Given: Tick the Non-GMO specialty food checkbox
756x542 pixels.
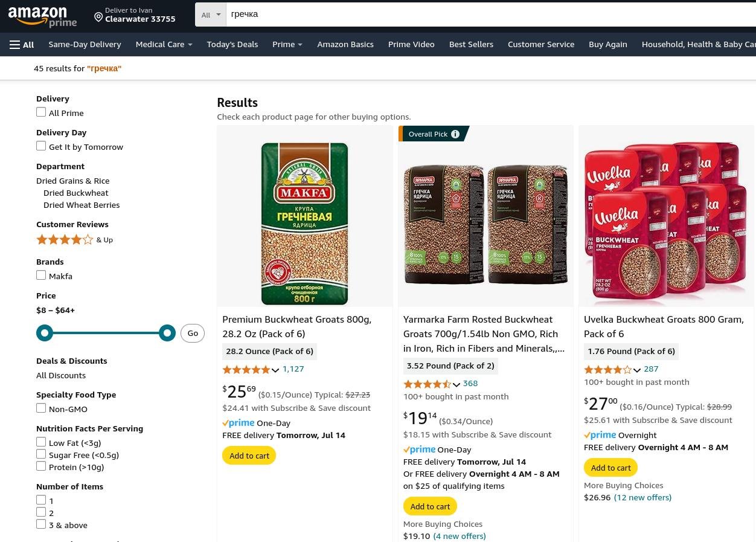Looking at the screenshot, I should pos(41,408).
